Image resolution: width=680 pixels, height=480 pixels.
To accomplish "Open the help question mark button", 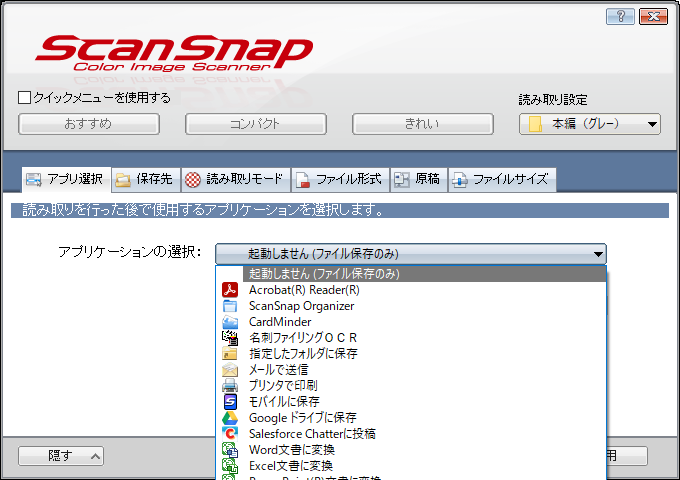I will click(620, 16).
